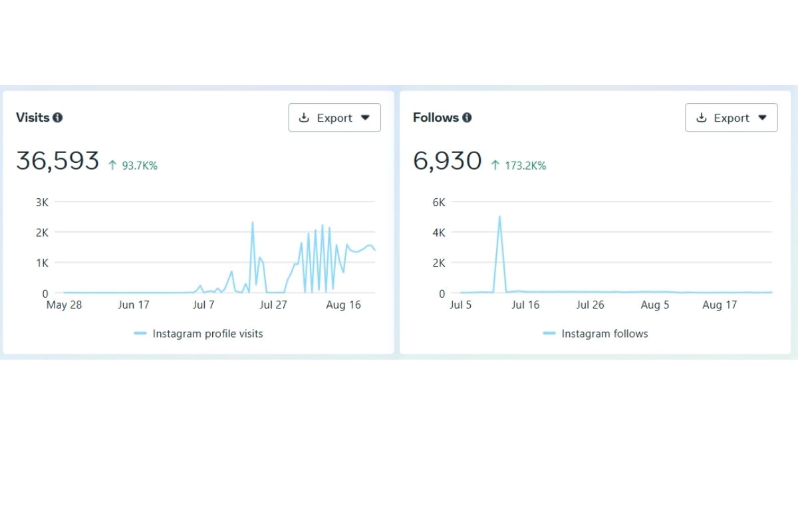Select the tallest spike in the Follows chart
The width and height of the screenshot is (798, 532).
click(x=499, y=217)
